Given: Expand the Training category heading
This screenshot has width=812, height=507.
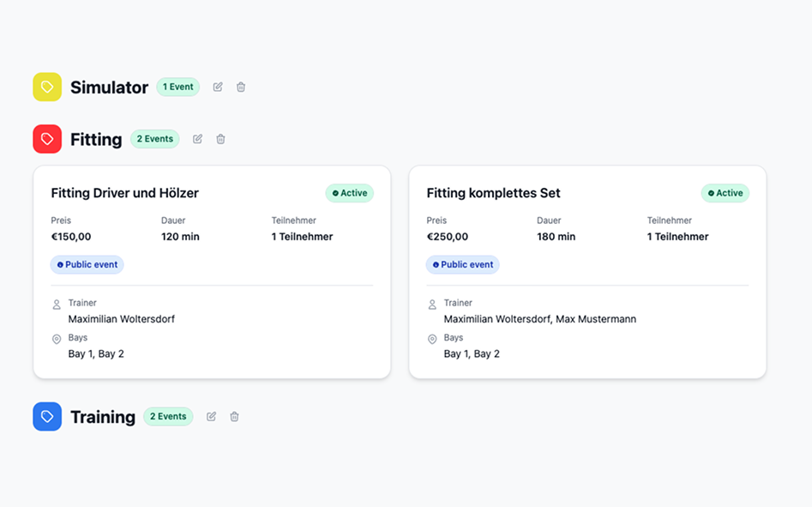Looking at the screenshot, I should pyautogui.click(x=103, y=417).
